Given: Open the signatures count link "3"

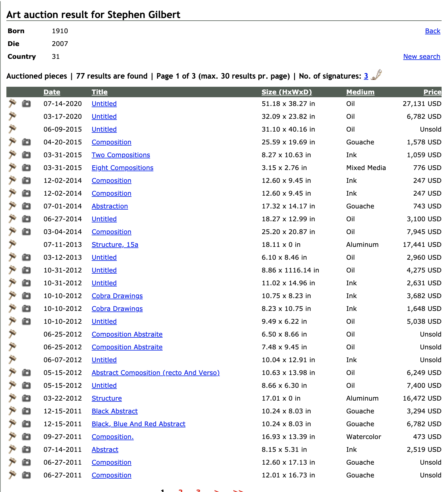Looking at the screenshot, I should [x=366, y=76].
